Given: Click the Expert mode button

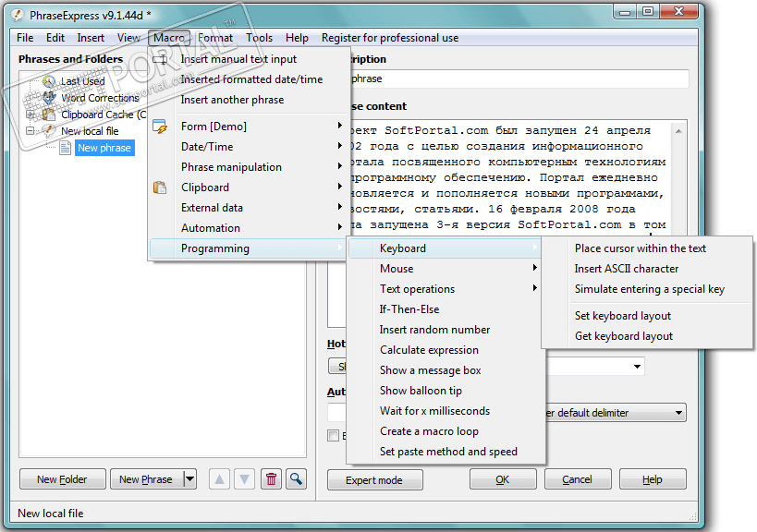Looking at the screenshot, I should click(x=374, y=480).
